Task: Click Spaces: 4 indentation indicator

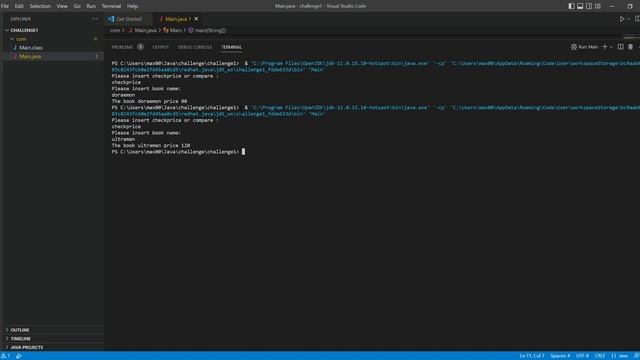Action: tap(560, 356)
